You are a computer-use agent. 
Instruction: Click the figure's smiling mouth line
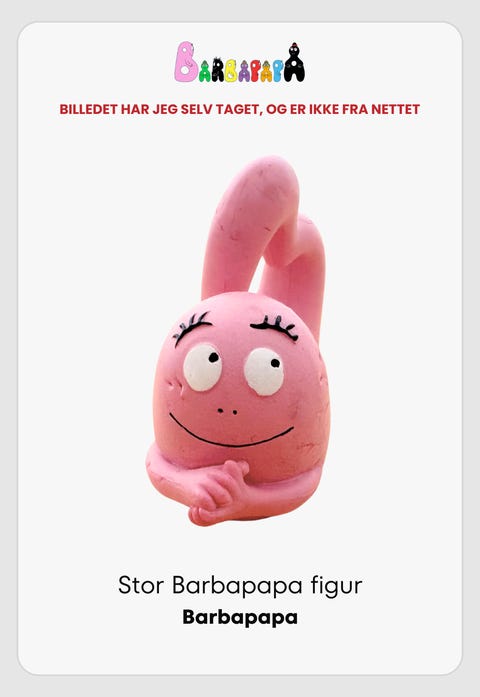point(231,432)
